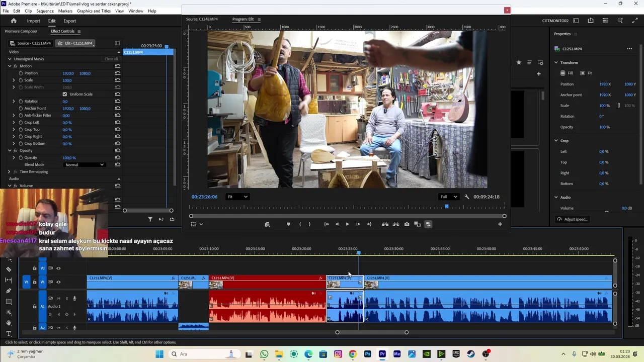The width and height of the screenshot is (644, 362).
Task: Play the sequence in Program monitor
Action: 347,224
